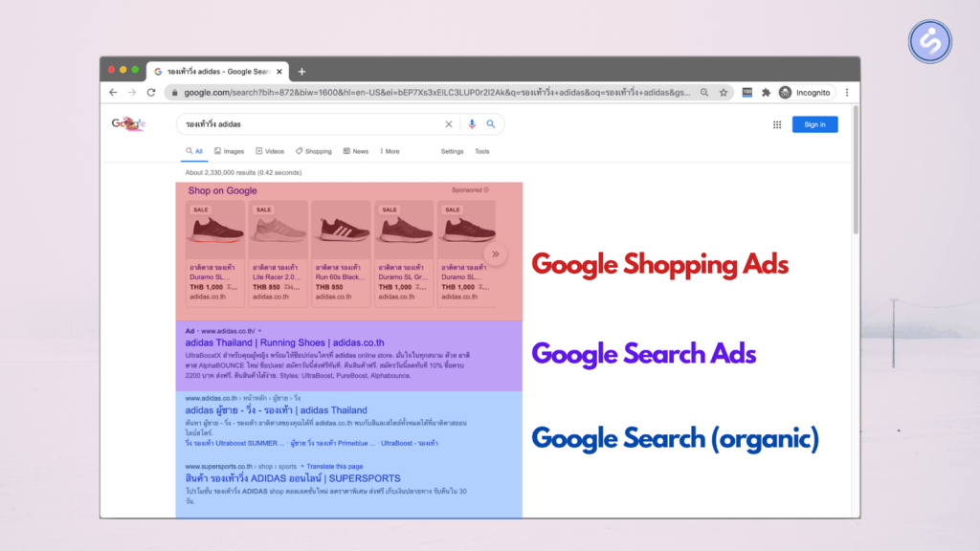Open the Run 60s Black shoe ad
This screenshot has height=551, width=980.
coord(342,253)
